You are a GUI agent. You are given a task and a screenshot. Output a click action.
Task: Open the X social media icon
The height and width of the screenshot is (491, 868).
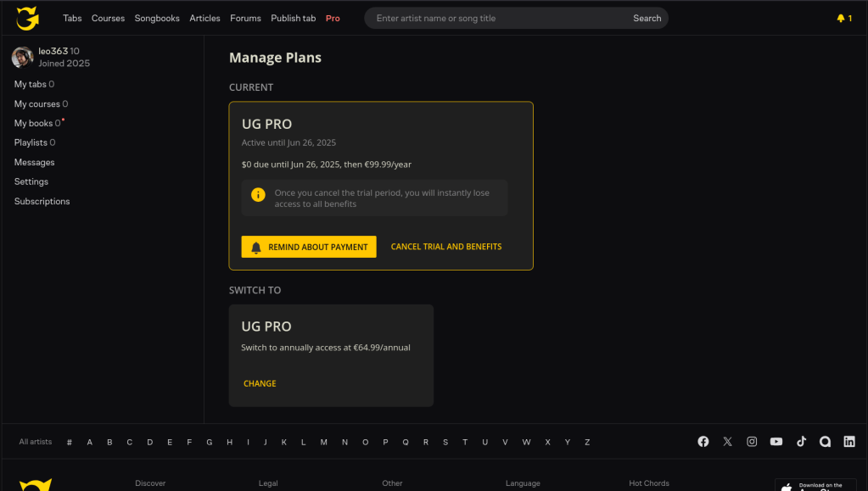click(727, 442)
